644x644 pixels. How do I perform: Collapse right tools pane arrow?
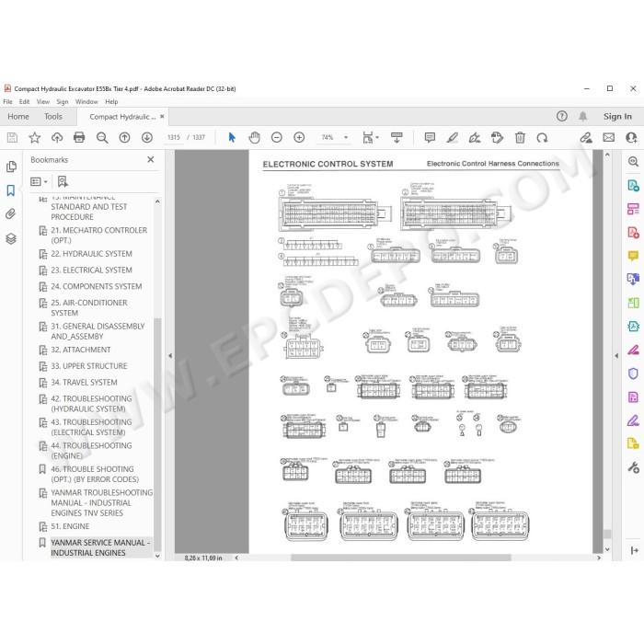[x=616, y=356]
